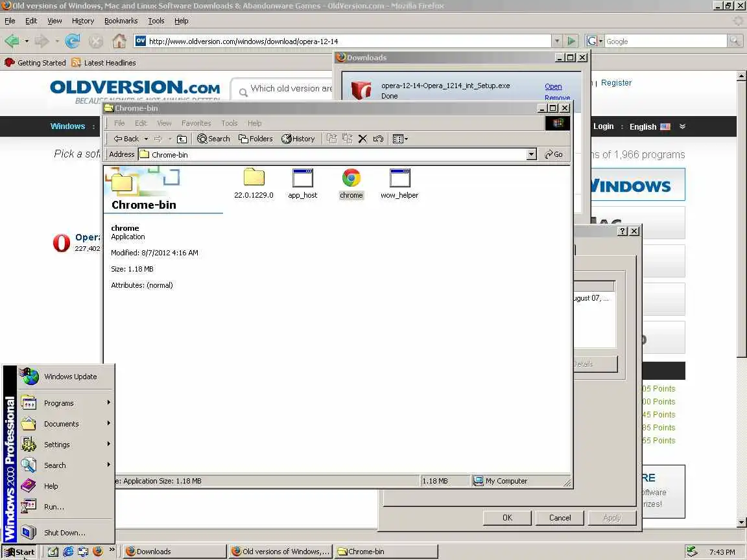Open Windows Update from Start menu
This screenshot has width=747, height=560.
(x=66, y=376)
